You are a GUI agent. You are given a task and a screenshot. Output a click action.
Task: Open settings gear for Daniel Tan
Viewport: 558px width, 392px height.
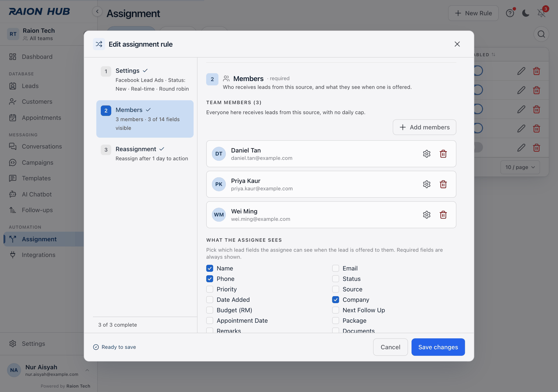tap(427, 154)
